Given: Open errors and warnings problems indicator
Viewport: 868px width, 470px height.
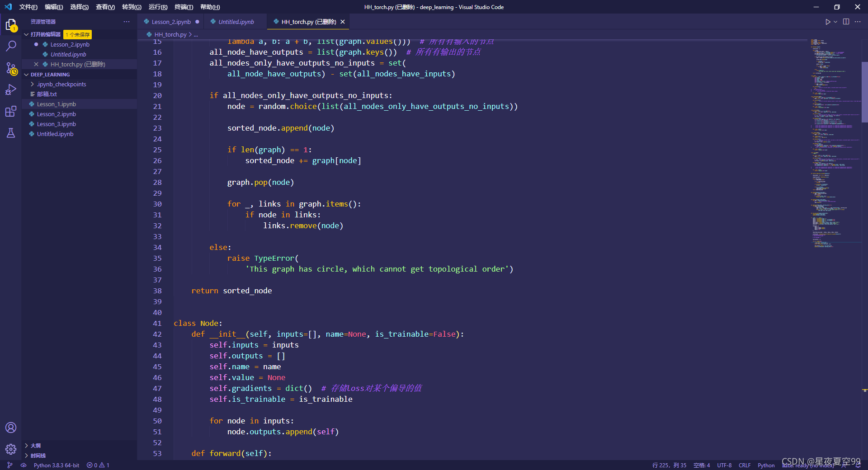Looking at the screenshot, I should 98,465.
